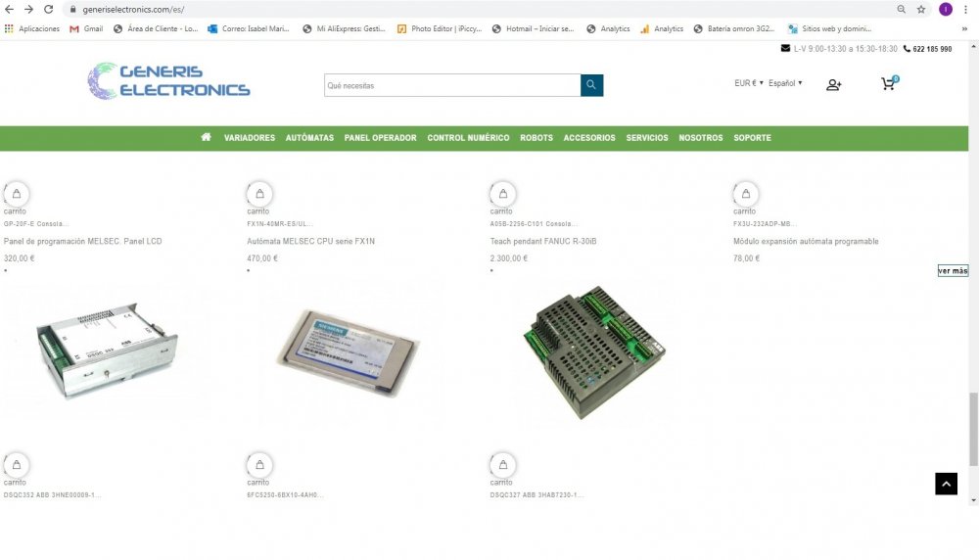Image resolution: width=979 pixels, height=560 pixels.
Task: Add DSQC327 ABB 3HAB7230-1 to cart
Action: (x=503, y=465)
